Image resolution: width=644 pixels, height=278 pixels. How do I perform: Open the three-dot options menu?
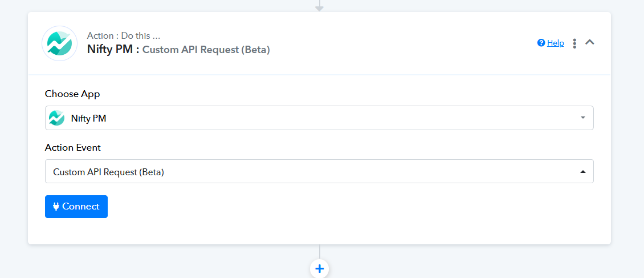pyautogui.click(x=574, y=43)
